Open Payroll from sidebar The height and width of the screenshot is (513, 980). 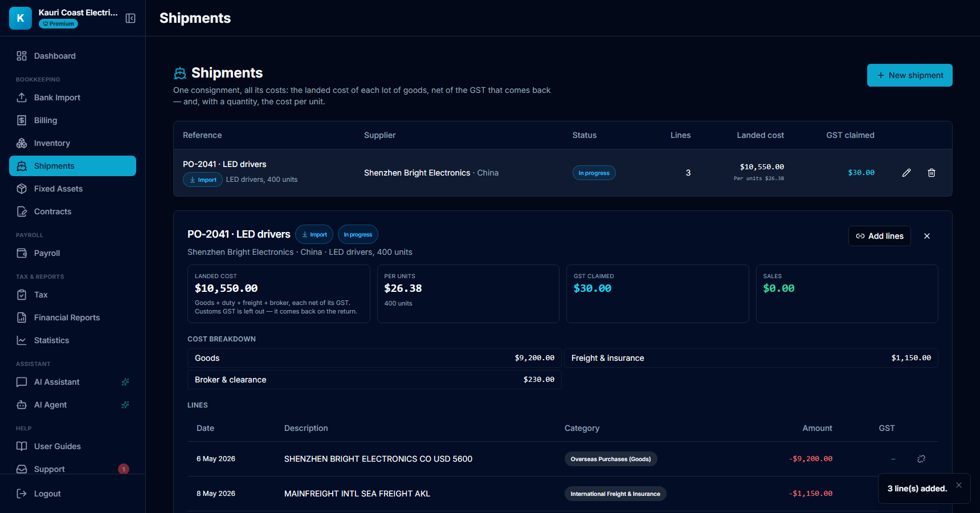(72, 253)
